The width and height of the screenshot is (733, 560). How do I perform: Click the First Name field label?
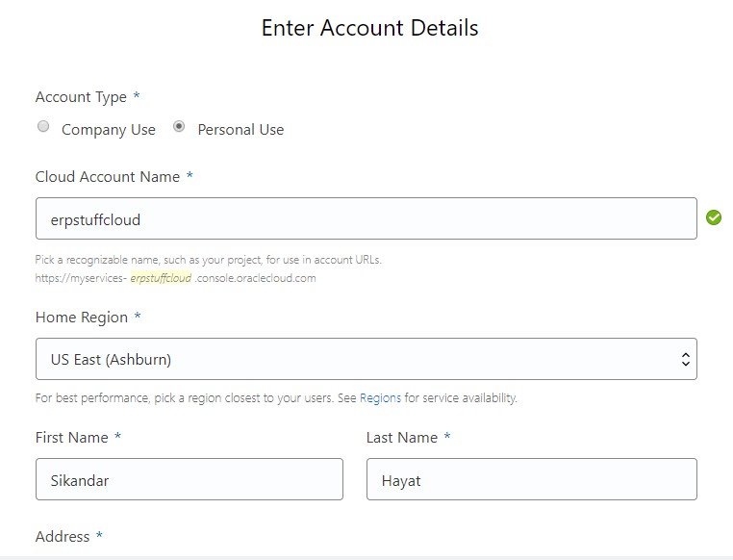click(72, 438)
